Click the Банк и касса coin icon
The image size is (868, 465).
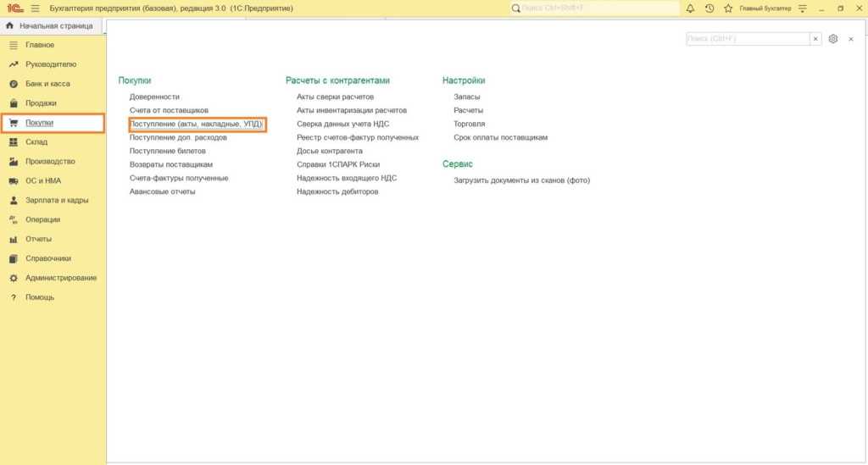(14, 84)
